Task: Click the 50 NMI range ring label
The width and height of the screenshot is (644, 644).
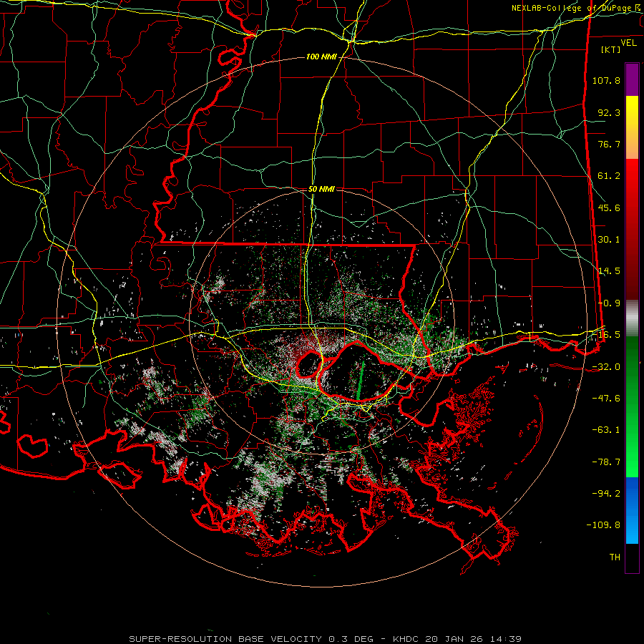Action: [321, 189]
